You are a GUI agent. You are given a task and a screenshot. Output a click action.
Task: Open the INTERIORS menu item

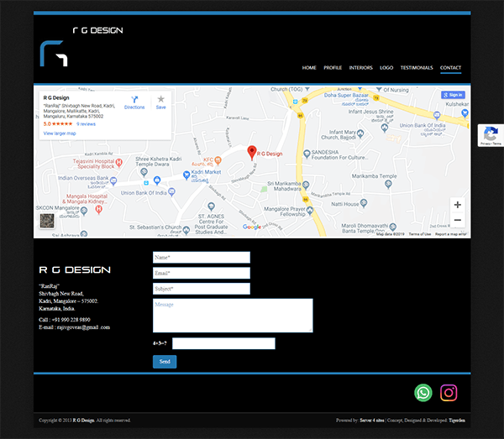coord(360,68)
